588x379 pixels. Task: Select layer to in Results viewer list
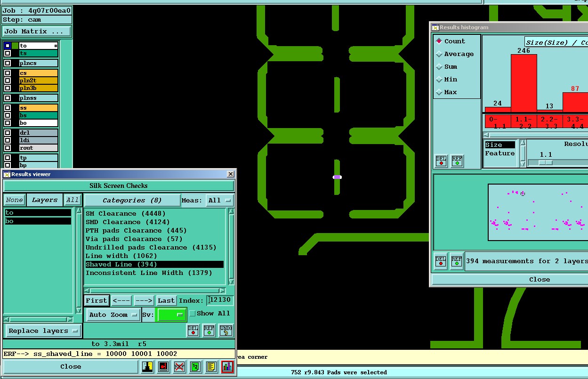pyautogui.click(x=38, y=213)
